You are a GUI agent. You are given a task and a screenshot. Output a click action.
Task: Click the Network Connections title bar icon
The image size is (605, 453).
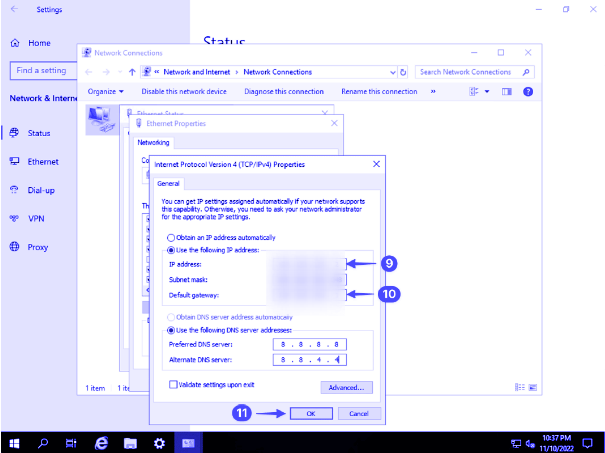(x=87, y=52)
